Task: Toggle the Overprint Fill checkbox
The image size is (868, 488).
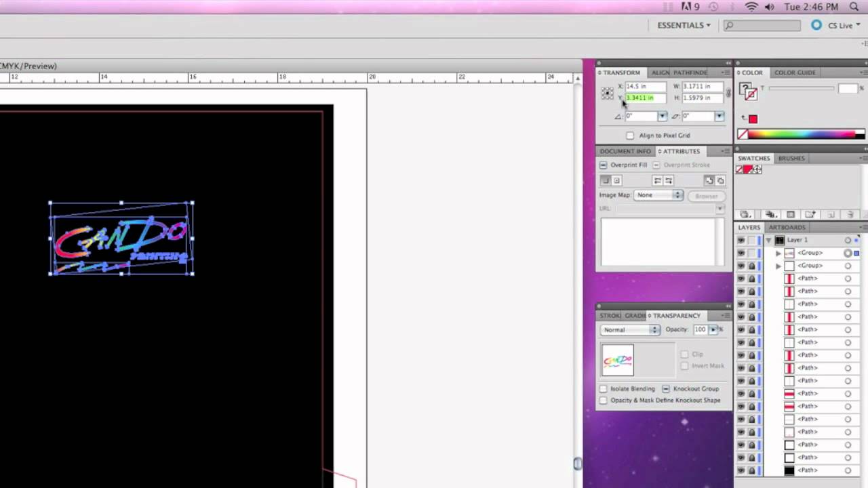Action: (x=603, y=165)
